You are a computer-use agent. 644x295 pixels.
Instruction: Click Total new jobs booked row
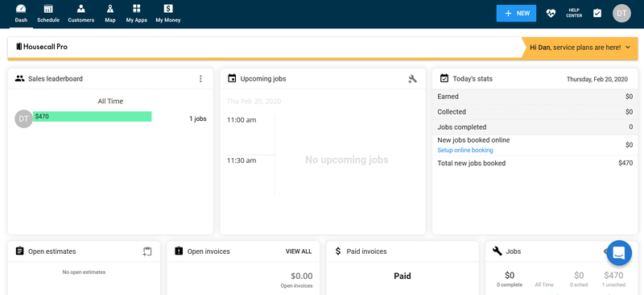point(535,164)
